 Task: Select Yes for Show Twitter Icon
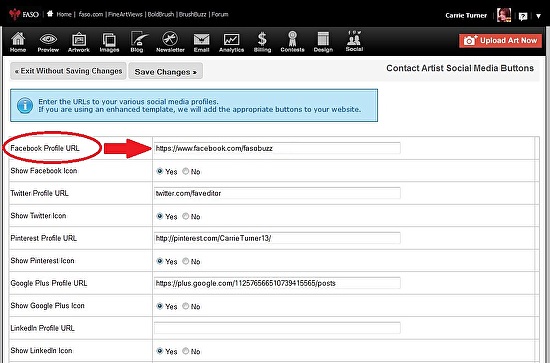tap(160, 216)
